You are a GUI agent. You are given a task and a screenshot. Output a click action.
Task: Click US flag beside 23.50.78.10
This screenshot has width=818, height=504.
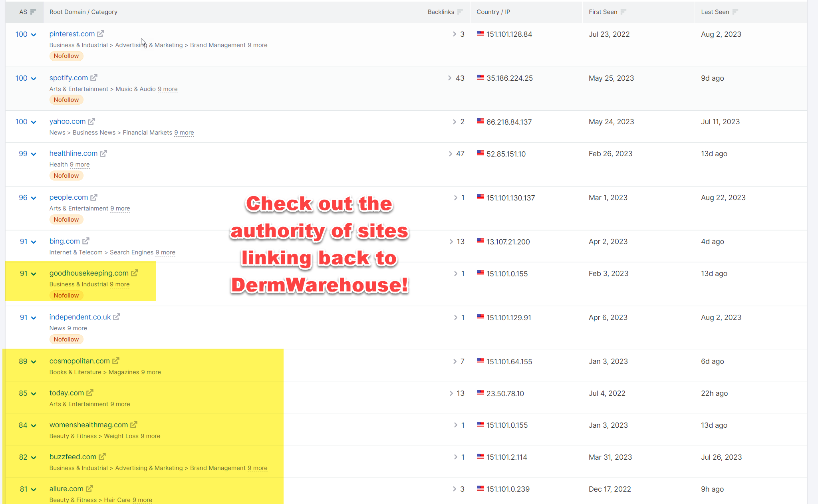click(x=480, y=393)
